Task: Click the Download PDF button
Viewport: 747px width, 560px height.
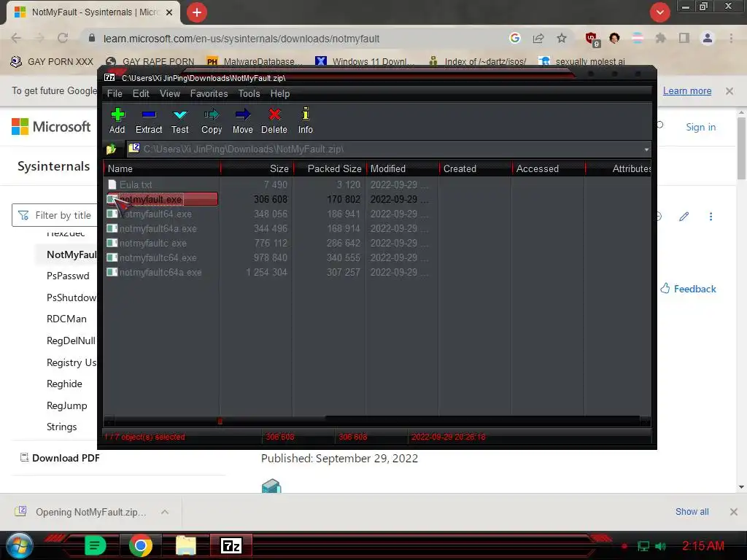Action: coord(60,458)
